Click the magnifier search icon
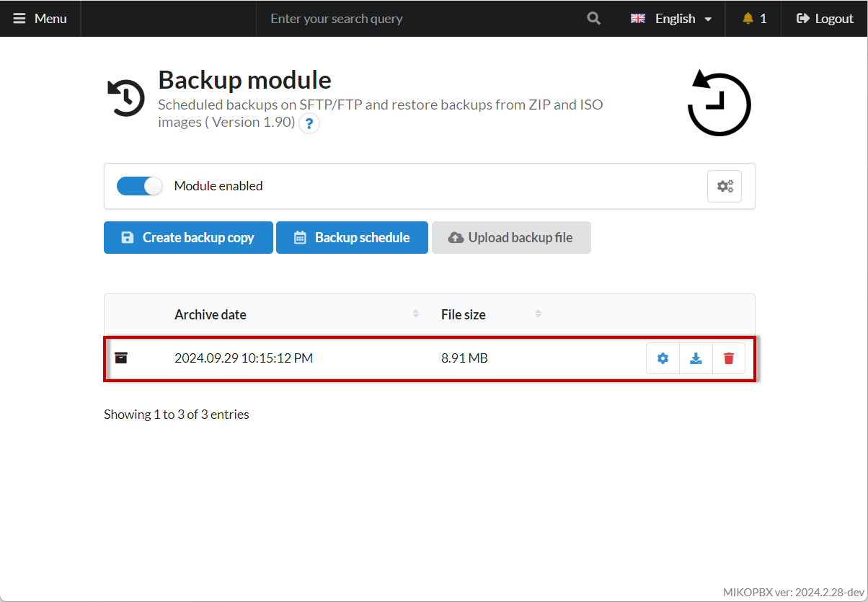This screenshot has height=602, width=868. 593,19
